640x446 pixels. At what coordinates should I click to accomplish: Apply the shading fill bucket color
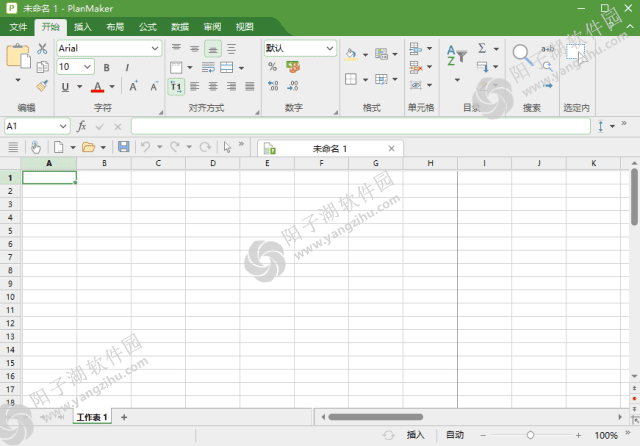[351, 54]
